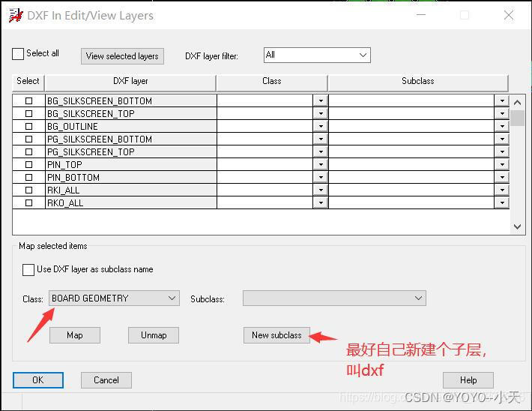Expand the BOARD GEOMETRY class dropdown

click(172, 298)
